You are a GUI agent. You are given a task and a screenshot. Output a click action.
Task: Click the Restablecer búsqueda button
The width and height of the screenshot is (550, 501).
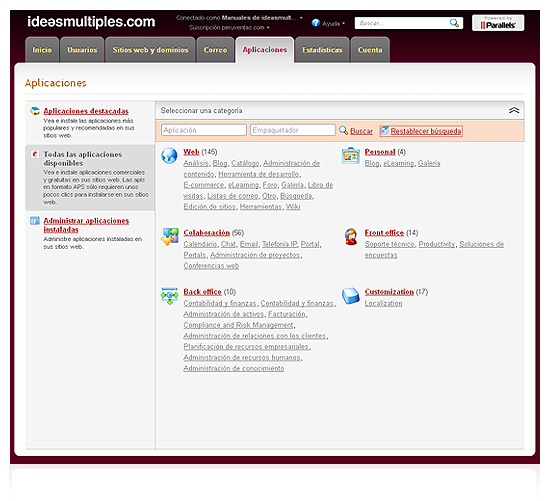[x=421, y=131]
